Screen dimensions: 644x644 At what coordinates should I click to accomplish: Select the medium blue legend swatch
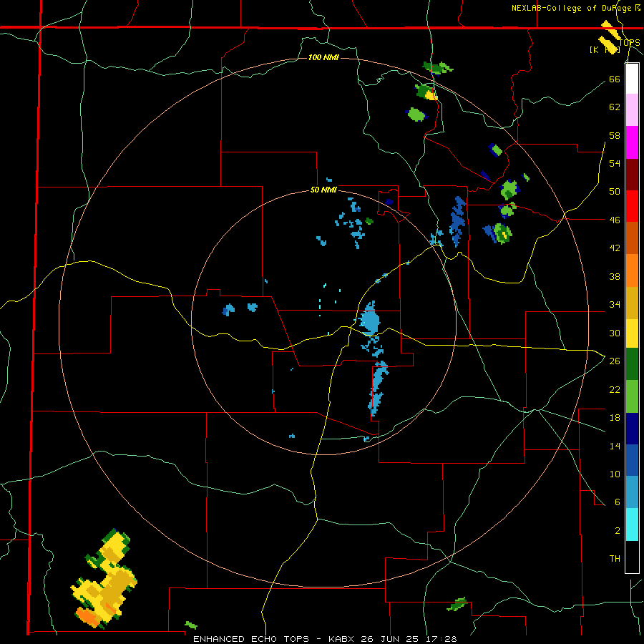632,460
